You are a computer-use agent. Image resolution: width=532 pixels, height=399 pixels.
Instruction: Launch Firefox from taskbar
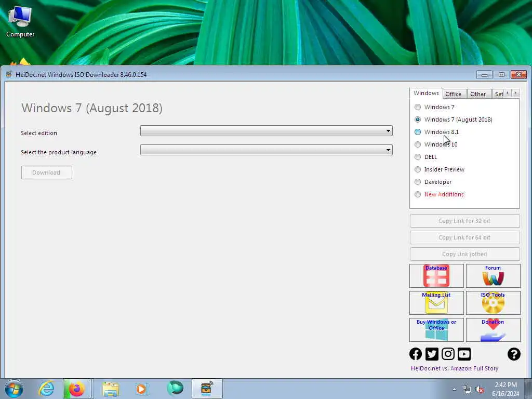[77, 389]
